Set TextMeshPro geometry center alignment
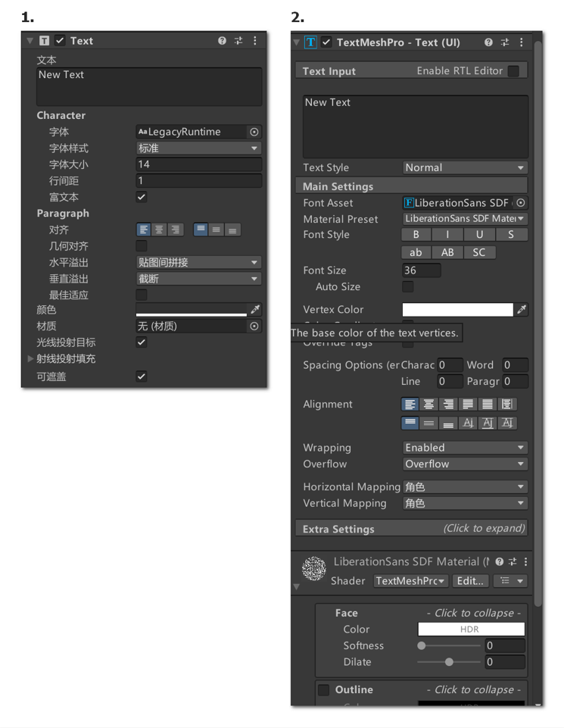 [x=507, y=405]
